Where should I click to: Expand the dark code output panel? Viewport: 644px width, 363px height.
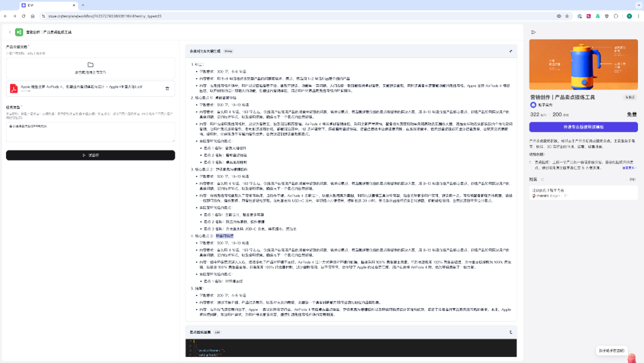pos(511,332)
